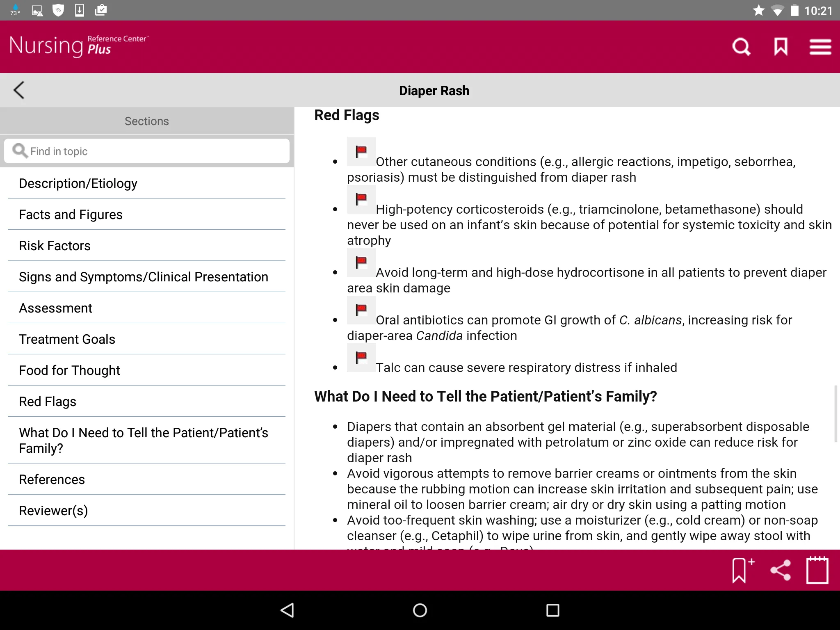Click the back arrow navigation icon
The height and width of the screenshot is (630, 840).
[x=18, y=89]
